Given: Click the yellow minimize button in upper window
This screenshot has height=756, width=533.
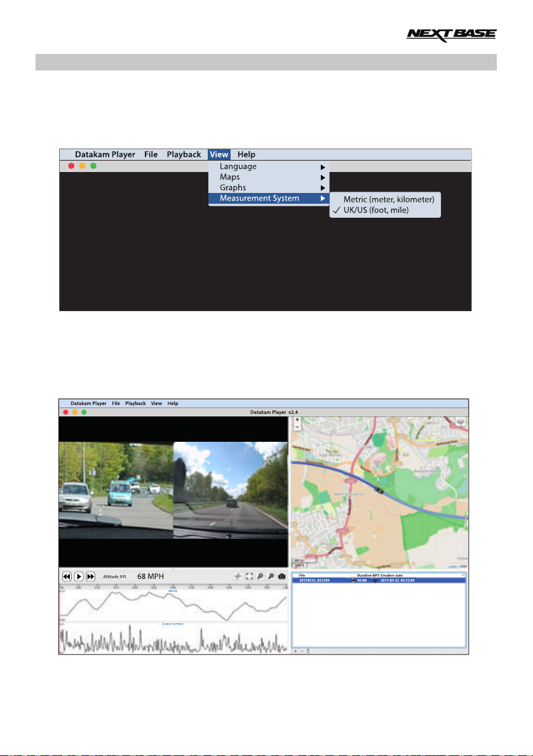Looking at the screenshot, I should click(82, 166).
